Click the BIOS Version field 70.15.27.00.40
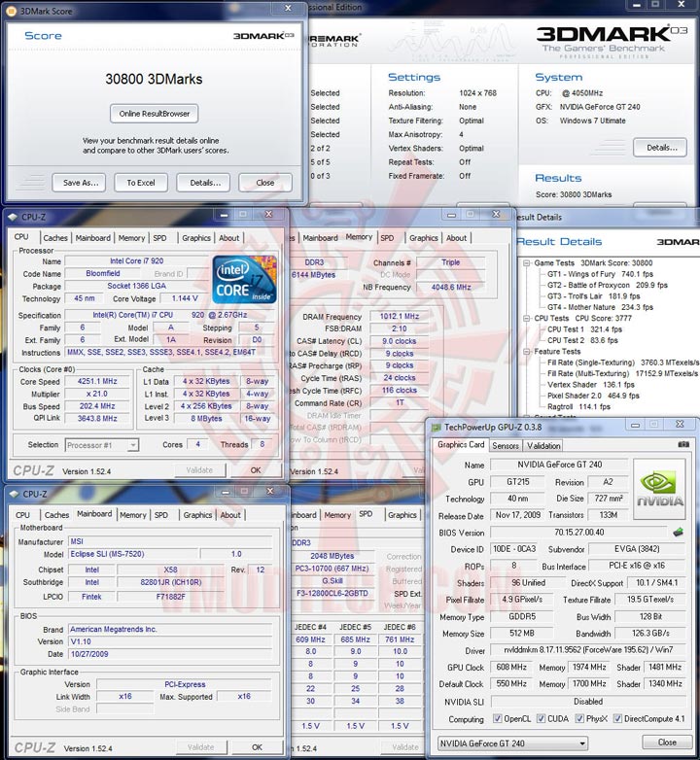The image size is (700, 760). pos(578,533)
